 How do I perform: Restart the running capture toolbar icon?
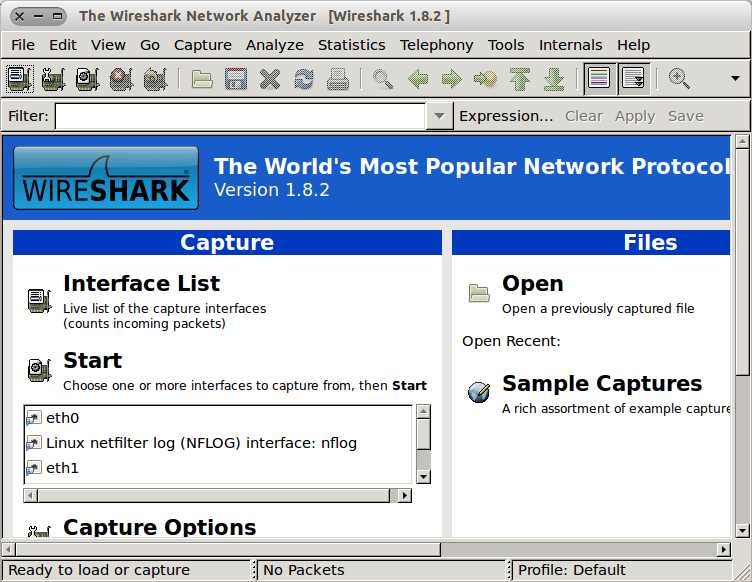click(x=155, y=79)
